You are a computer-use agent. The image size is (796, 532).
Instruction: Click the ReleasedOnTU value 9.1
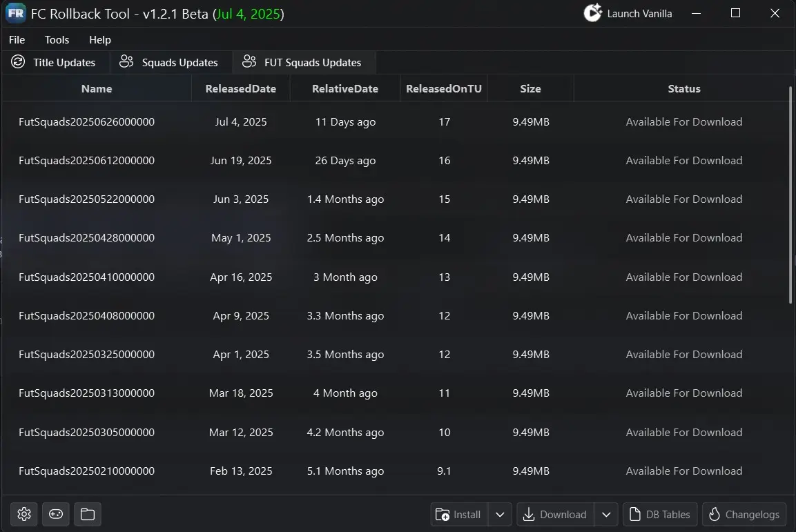click(444, 471)
